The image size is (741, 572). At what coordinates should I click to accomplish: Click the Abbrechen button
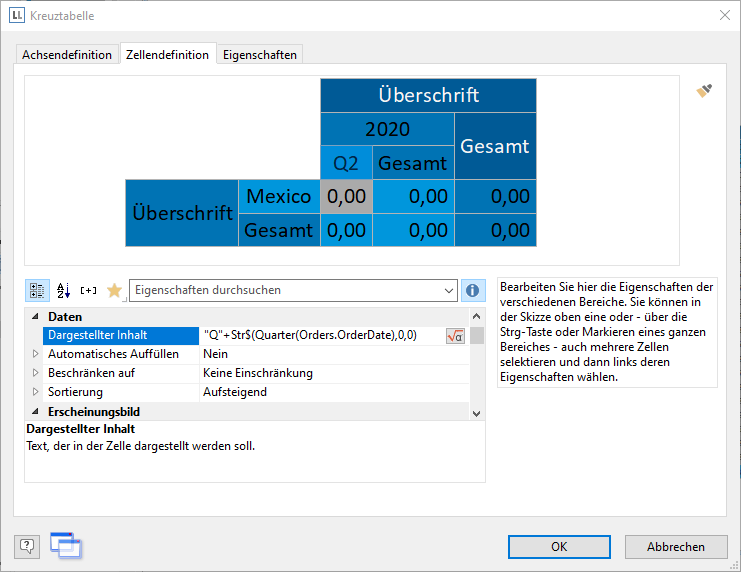(x=675, y=547)
